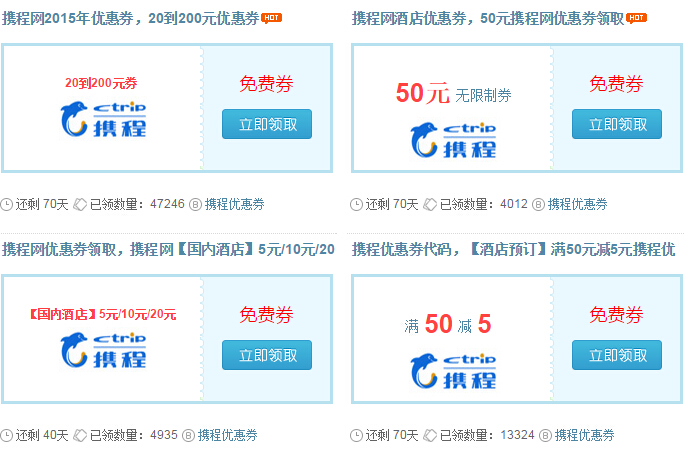684x455 pixels.
Task: Click 立即领取 on the 50元无限制券 coupon
Action: (617, 124)
